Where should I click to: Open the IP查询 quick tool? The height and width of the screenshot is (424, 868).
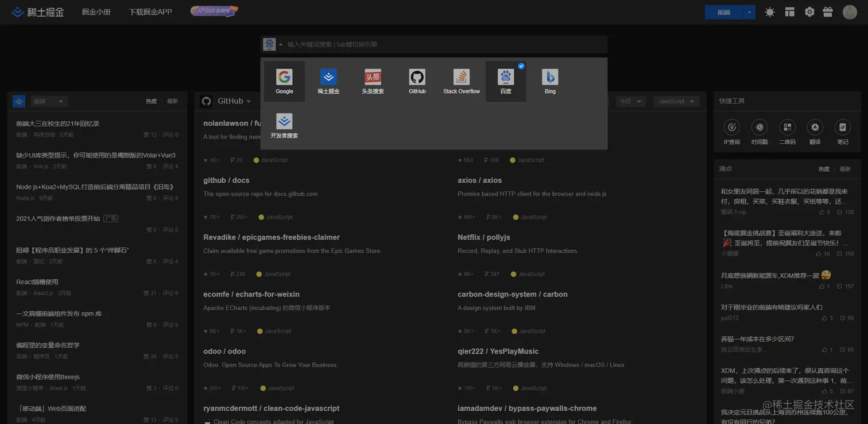732,132
